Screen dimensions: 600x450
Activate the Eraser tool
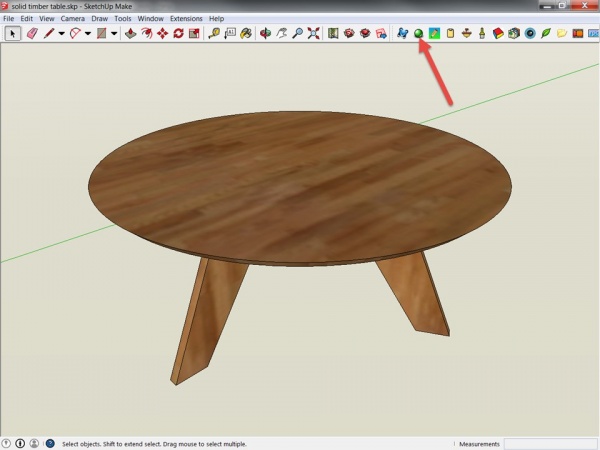(31, 33)
